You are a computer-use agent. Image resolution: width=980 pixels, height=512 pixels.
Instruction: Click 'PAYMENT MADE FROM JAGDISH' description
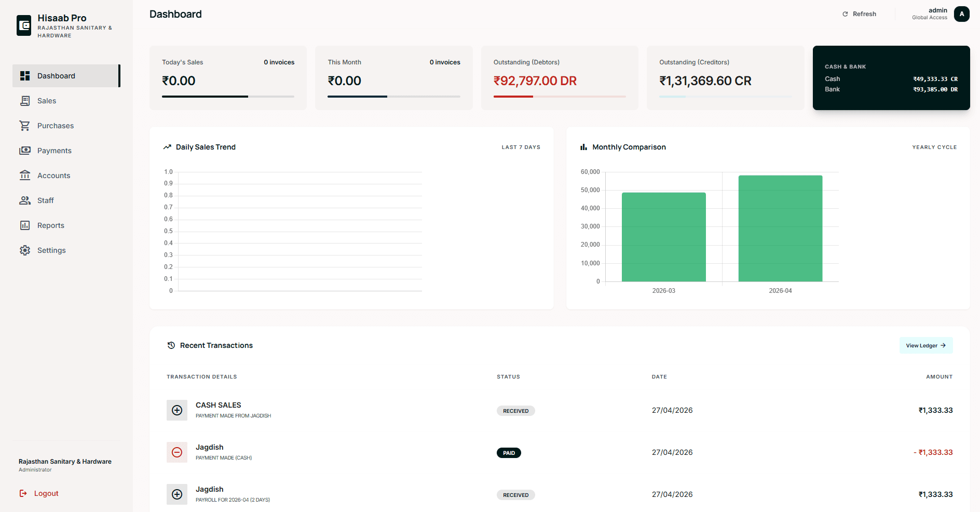point(234,416)
